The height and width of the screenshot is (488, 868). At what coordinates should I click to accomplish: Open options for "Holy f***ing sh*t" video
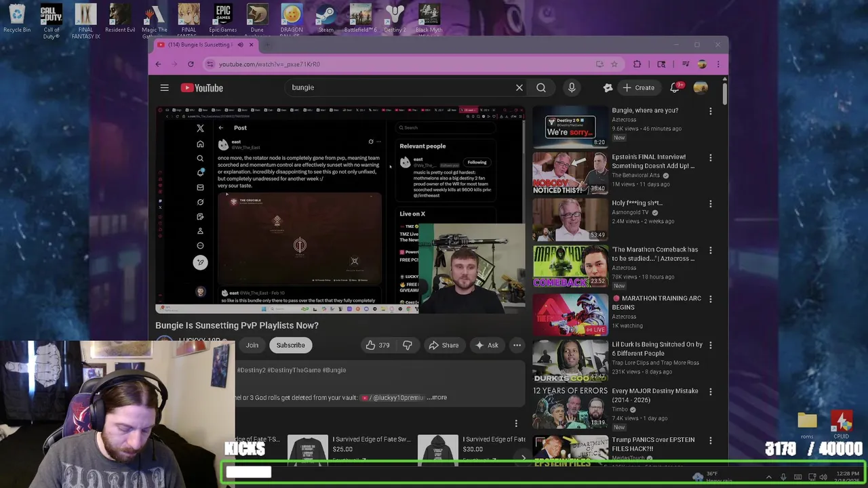[x=711, y=204]
